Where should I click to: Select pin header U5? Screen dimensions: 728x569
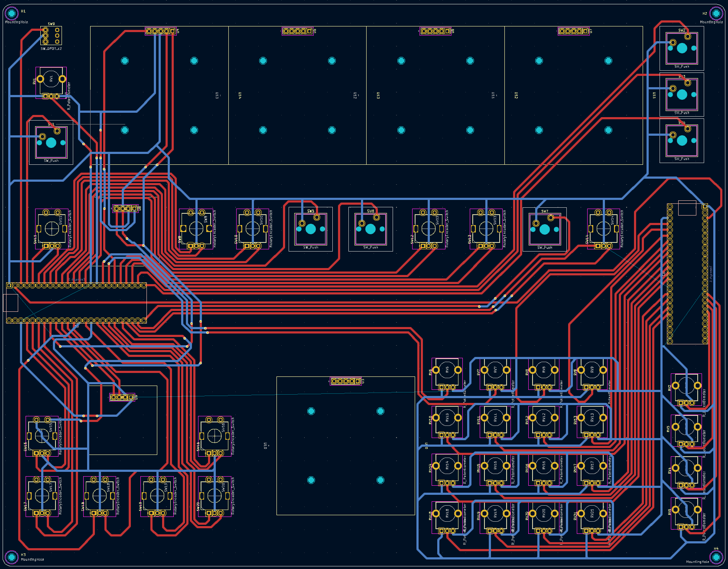pos(297,31)
